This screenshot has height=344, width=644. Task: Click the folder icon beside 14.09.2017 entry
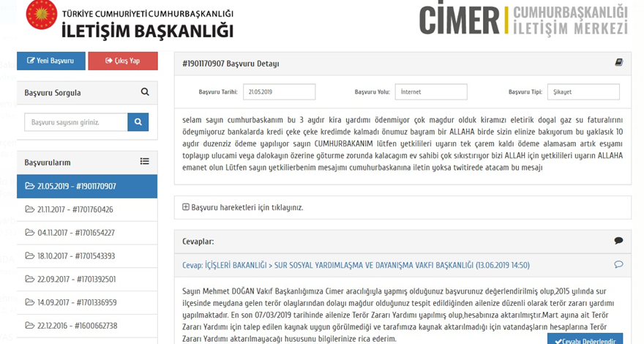29,302
